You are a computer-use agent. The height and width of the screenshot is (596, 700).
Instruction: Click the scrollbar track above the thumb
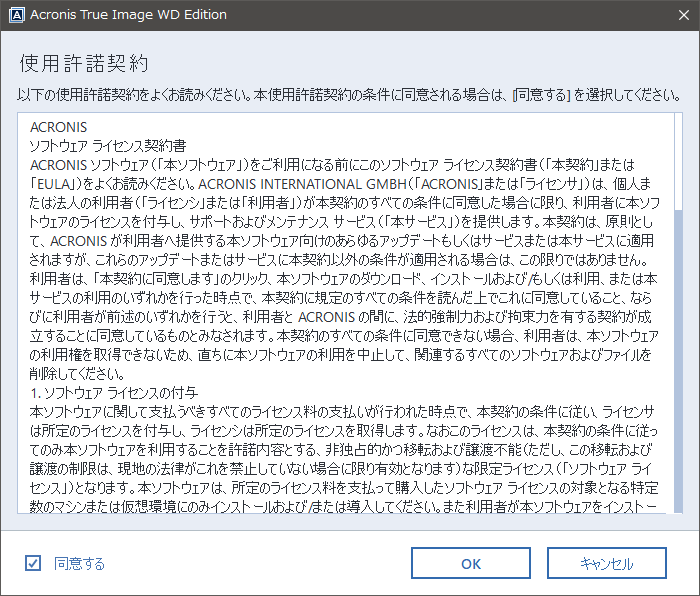[678, 161]
